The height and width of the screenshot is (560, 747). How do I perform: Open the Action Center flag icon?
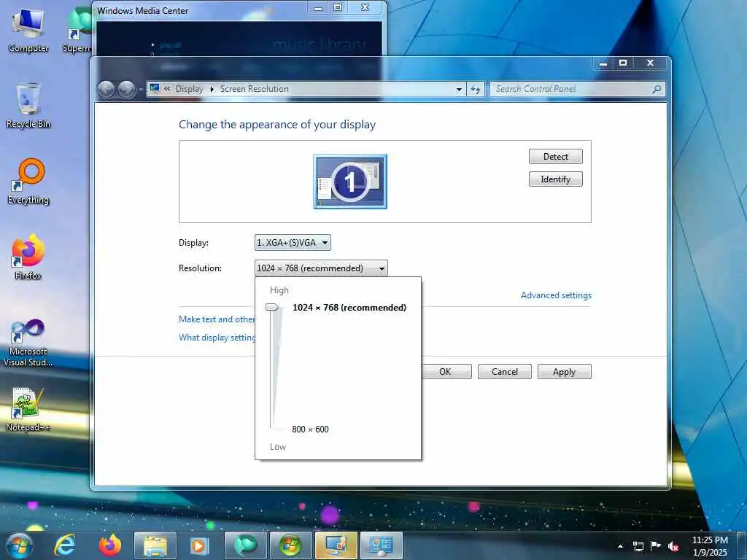coord(656,545)
